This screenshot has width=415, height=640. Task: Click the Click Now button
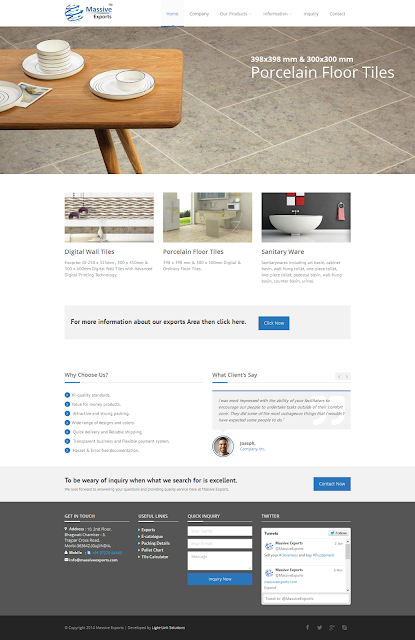[x=274, y=323]
